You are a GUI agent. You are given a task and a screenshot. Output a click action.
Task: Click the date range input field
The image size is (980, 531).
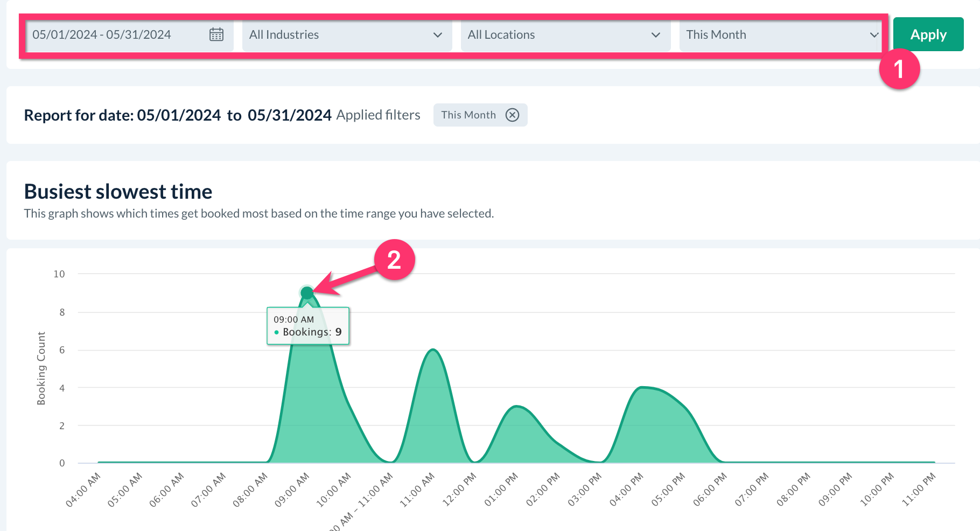[116, 35]
